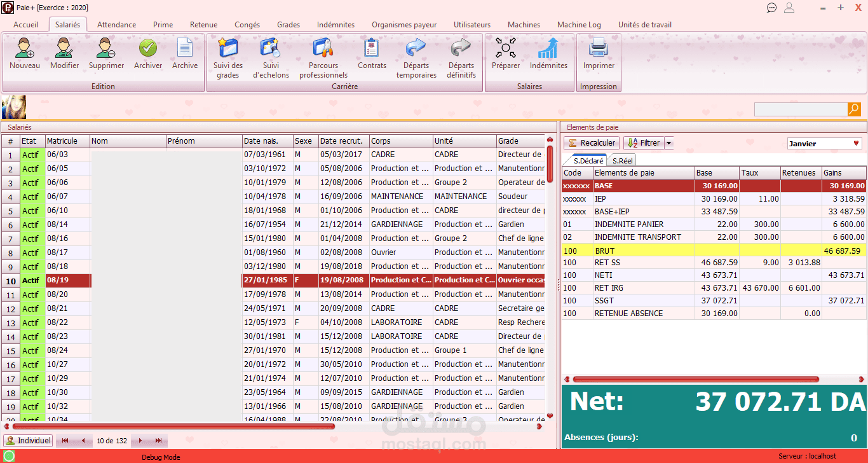The width and height of the screenshot is (868, 463).
Task: Switch to the Attendance tab
Action: [x=116, y=25]
